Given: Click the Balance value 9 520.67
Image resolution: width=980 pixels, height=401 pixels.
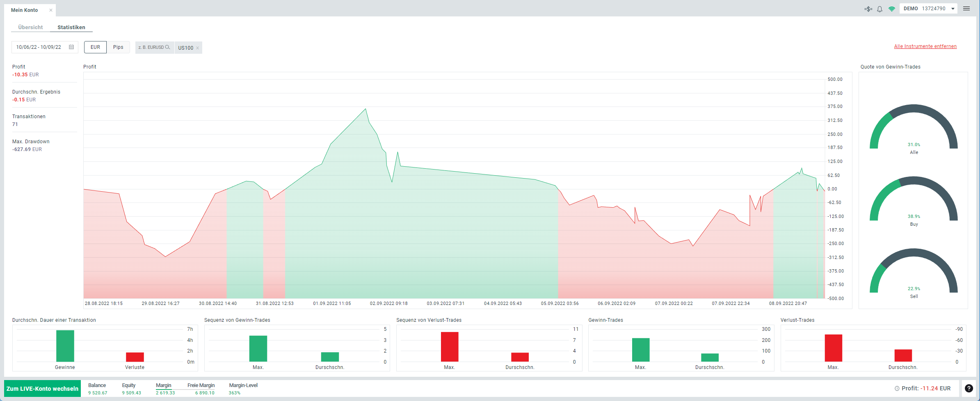Looking at the screenshot, I should pos(98,393).
